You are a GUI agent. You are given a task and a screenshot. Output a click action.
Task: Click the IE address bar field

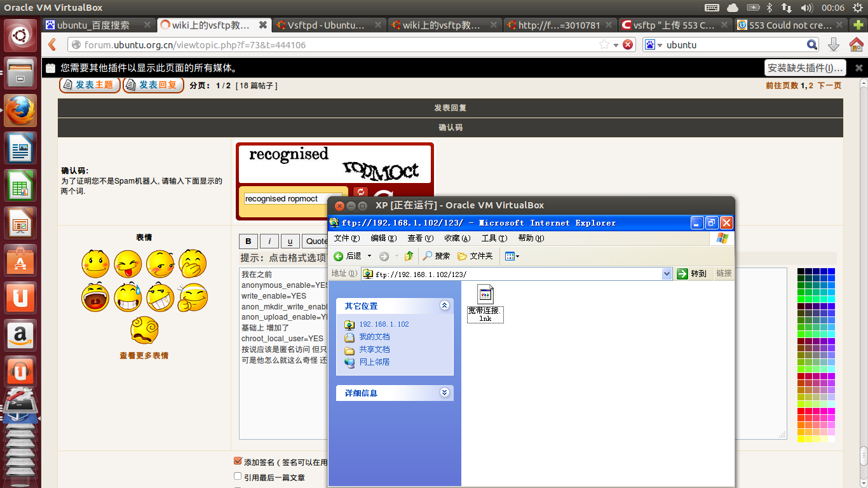pyautogui.click(x=517, y=274)
